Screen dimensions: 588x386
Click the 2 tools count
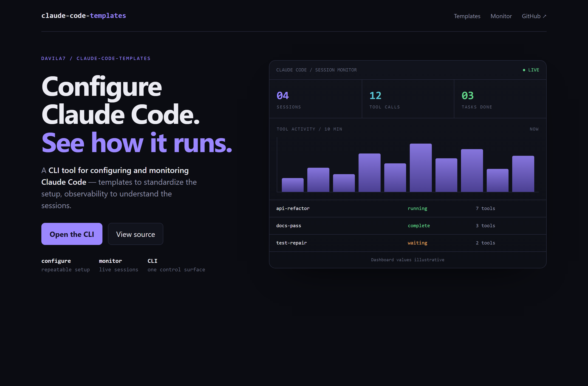point(485,243)
